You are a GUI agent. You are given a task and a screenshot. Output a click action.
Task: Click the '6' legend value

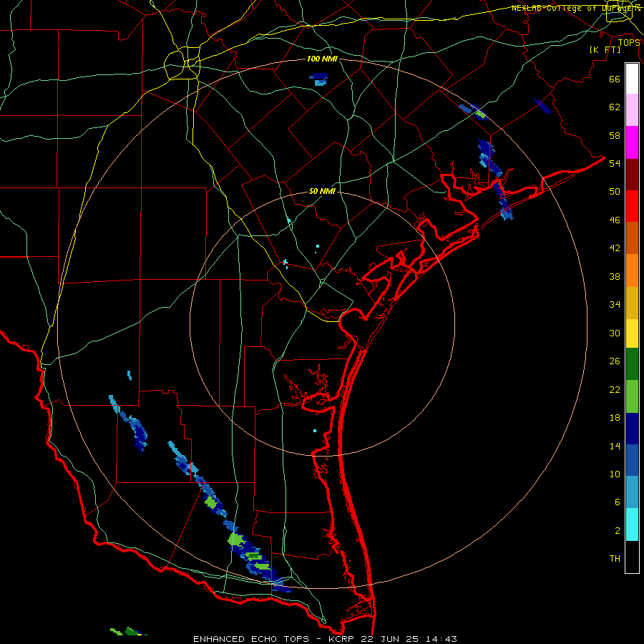tap(618, 502)
